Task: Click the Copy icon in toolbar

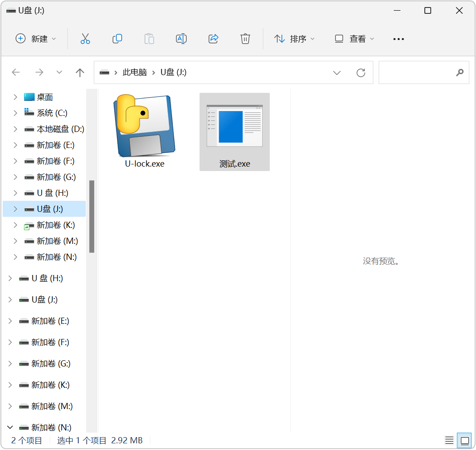Action: [117, 39]
